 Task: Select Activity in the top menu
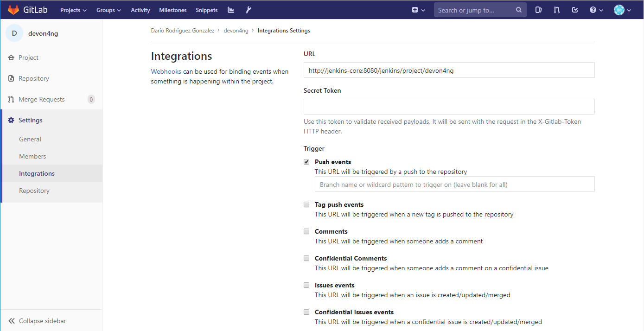click(140, 9)
